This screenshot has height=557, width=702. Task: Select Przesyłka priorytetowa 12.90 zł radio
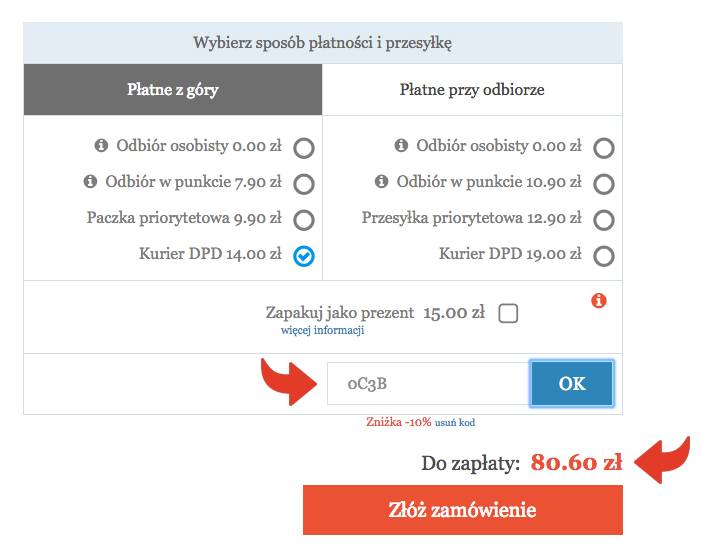(x=603, y=220)
